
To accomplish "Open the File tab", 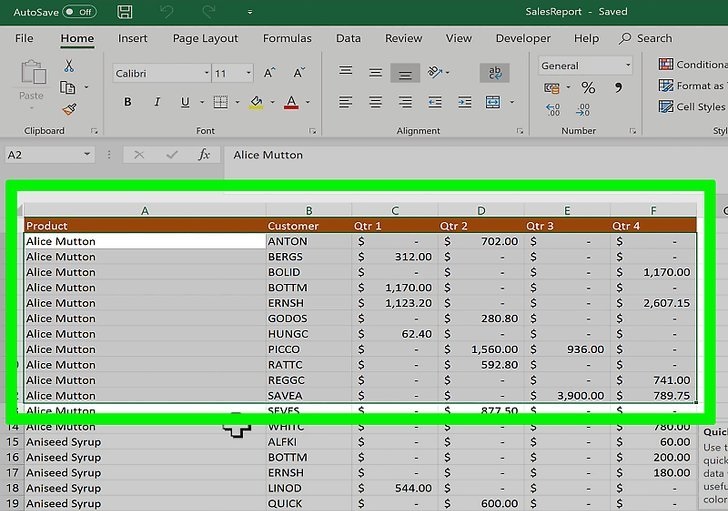I will point(24,38).
